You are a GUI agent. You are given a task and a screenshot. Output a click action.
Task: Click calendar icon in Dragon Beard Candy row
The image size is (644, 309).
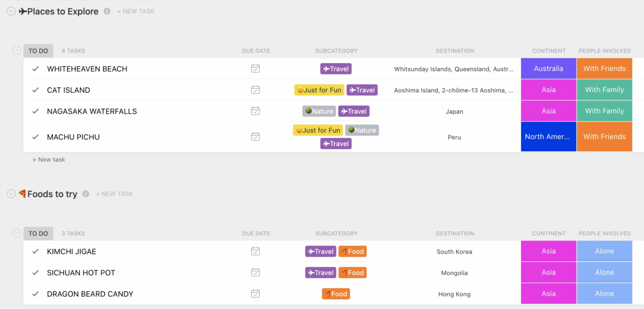click(255, 294)
